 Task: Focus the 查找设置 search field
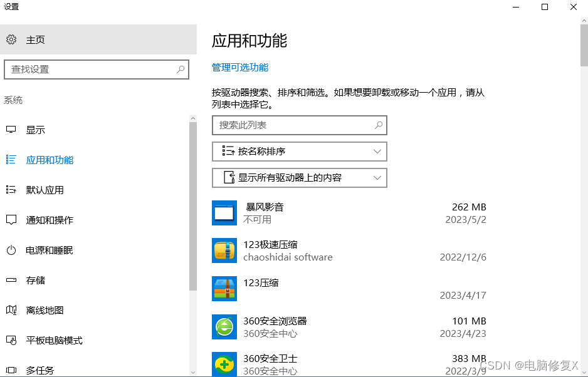coord(97,70)
